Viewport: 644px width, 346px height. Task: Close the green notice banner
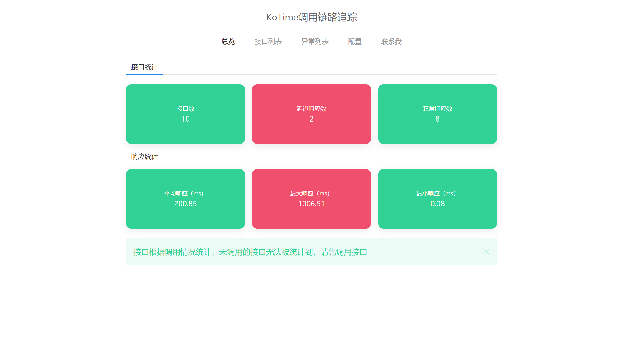click(x=486, y=251)
